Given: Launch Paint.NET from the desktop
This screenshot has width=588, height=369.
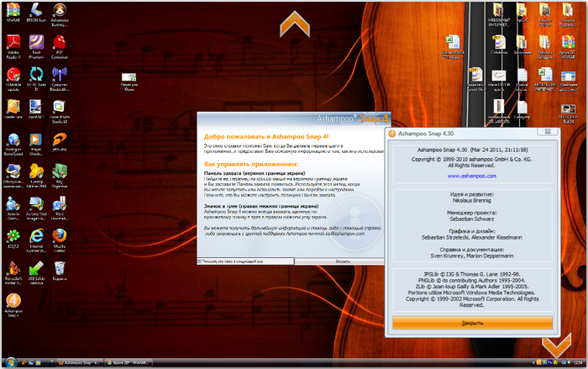Looking at the screenshot, I should [36, 109].
